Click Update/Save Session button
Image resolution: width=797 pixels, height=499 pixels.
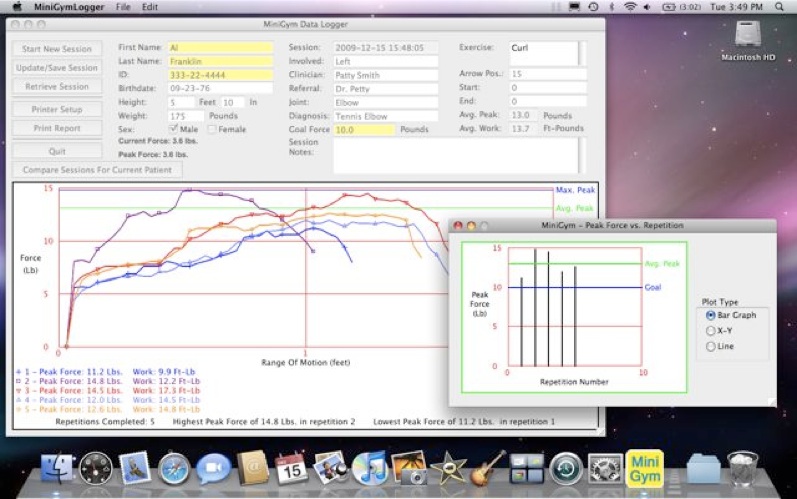click(x=57, y=68)
